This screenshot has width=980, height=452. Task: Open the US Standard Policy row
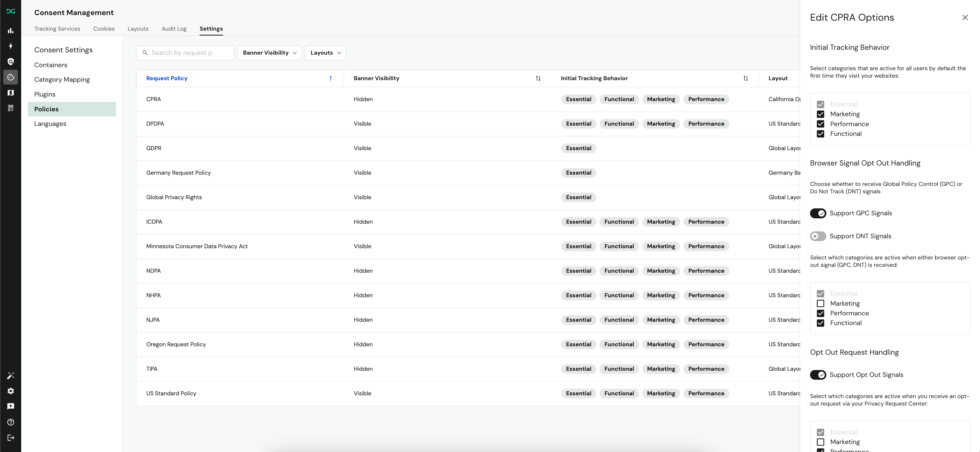[468, 393]
